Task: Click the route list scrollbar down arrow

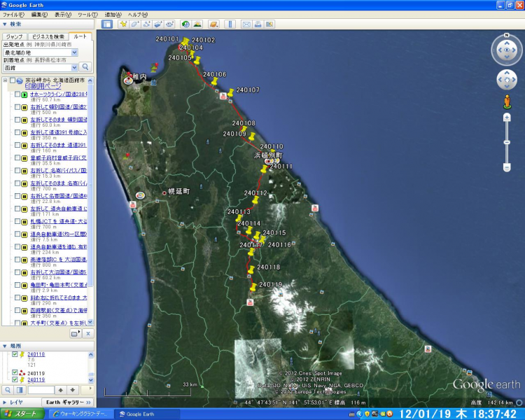Action: point(90,322)
